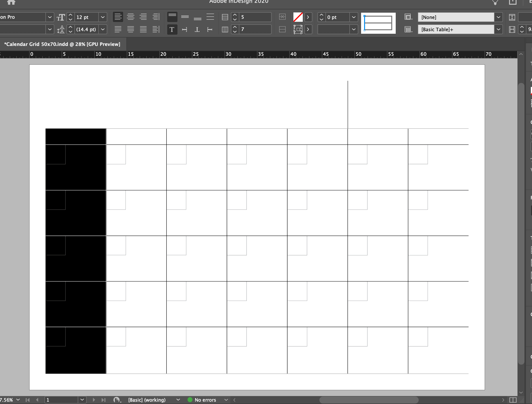The width and height of the screenshot is (532, 404).
Task: Open the stroke weight 0 pt dropdown
Action: click(354, 17)
